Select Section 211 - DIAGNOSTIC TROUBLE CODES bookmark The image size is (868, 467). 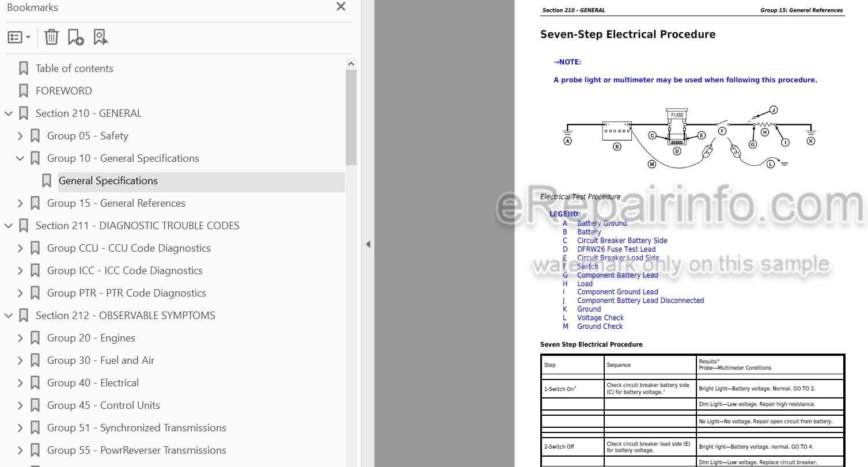pyautogui.click(x=137, y=226)
